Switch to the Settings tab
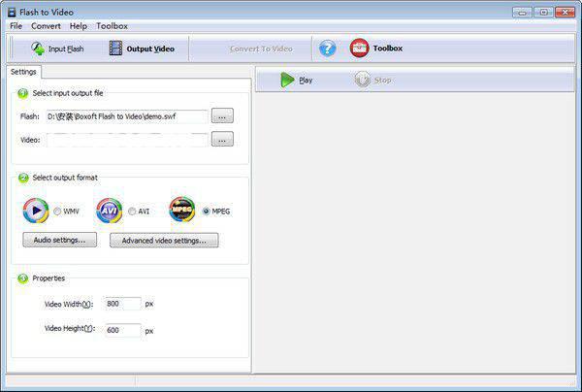The image size is (582, 392). (23, 72)
